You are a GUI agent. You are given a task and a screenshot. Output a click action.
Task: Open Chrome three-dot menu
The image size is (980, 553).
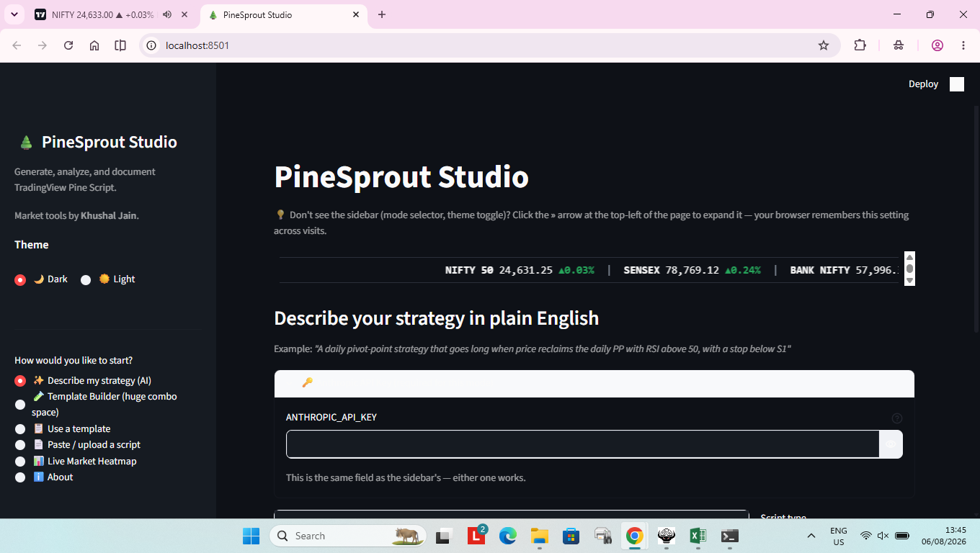[x=963, y=45]
